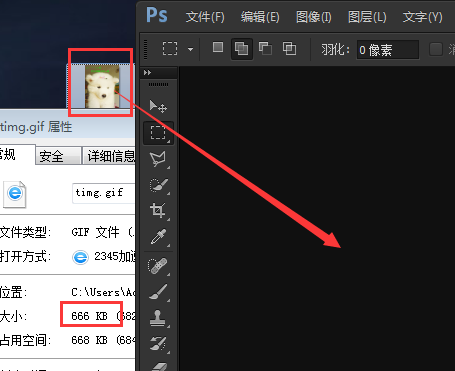455x371 pixels.
Task: Click the 2345 browser icon beside 打开方式
Action: pos(80,257)
